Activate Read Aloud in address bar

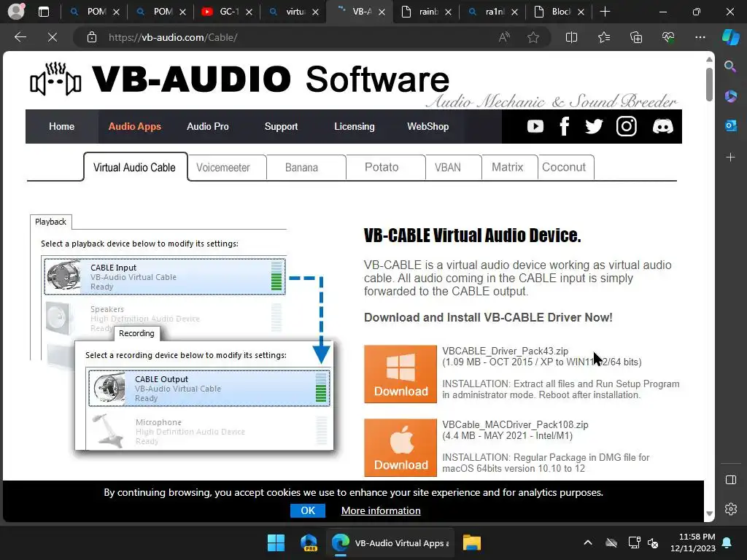(x=504, y=37)
